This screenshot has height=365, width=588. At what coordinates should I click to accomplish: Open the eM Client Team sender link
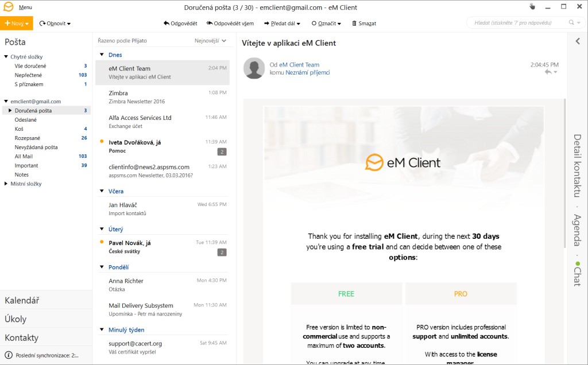click(299, 64)
